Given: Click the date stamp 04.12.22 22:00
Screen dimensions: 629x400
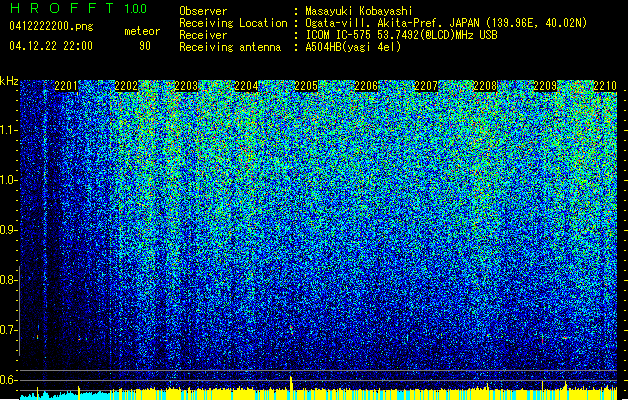Looking at the screenshot, I should pyautogui.click(x=51, y=46).
